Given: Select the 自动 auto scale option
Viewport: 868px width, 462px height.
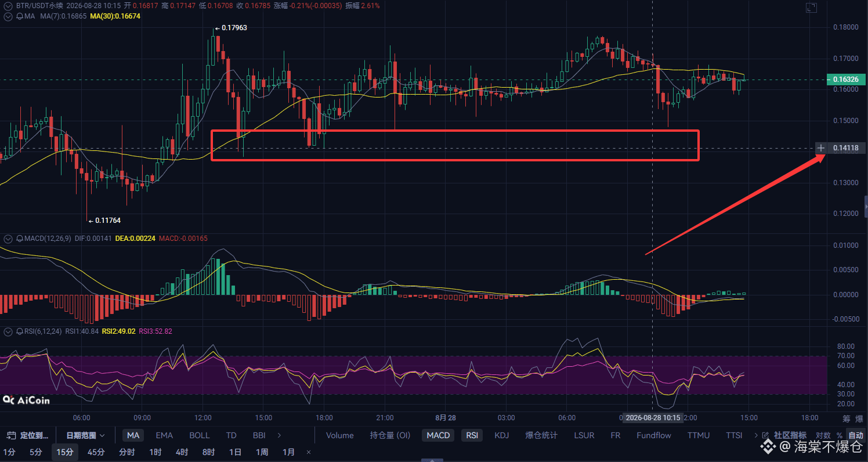Looking at the screenshot, I should pyautogui.click(x=856, y=435).
